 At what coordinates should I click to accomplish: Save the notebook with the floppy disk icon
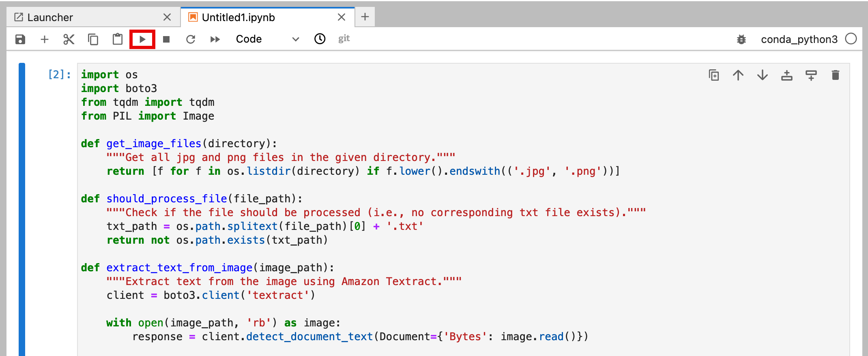[20, 39]
